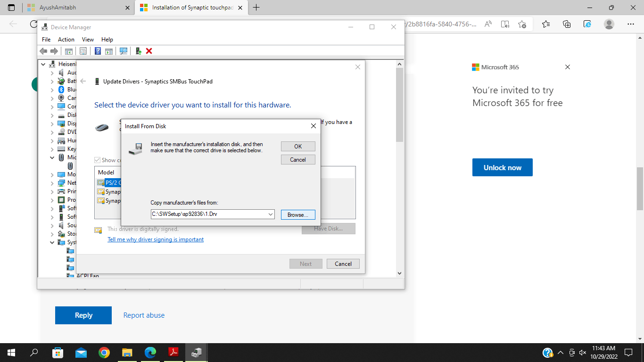Click the Help icon in Device Manager toolbar
Viewport: 644px width, 362px height.
(x=98, y=51)
